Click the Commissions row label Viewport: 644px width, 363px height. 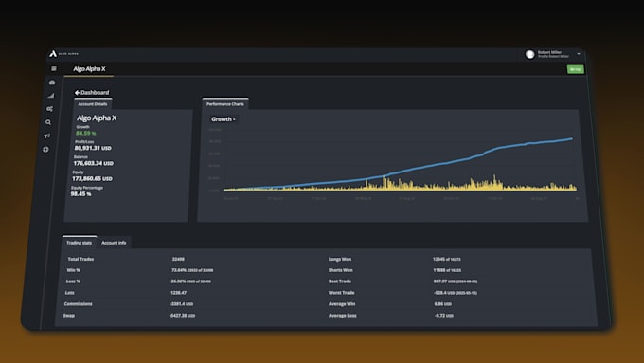tap(78, 304)
